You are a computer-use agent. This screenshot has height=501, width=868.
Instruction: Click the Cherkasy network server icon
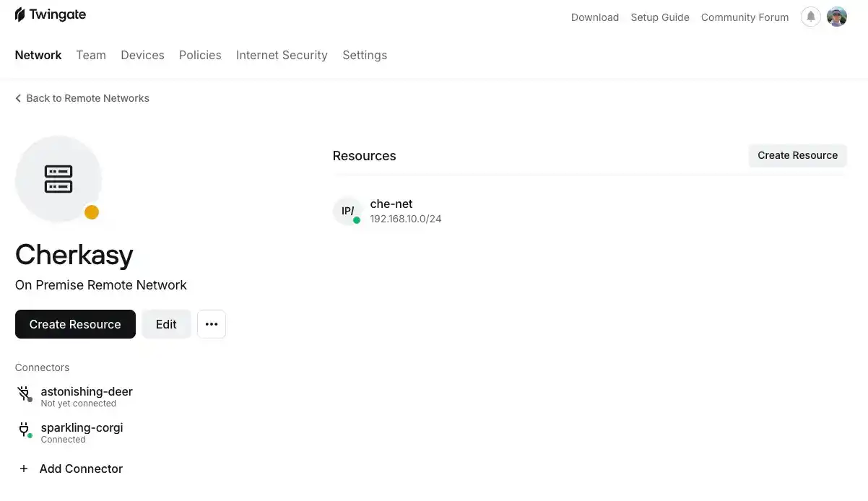(58, 179)
